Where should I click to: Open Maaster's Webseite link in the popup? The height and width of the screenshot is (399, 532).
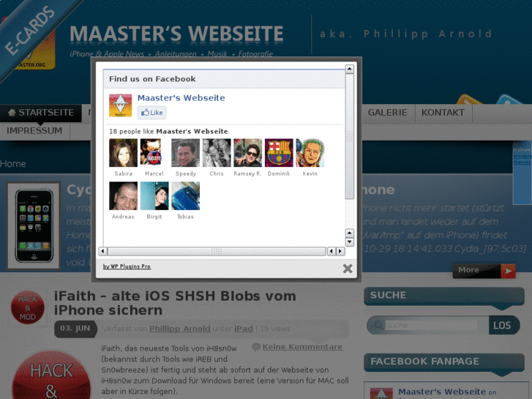click(x=181, y=98)
